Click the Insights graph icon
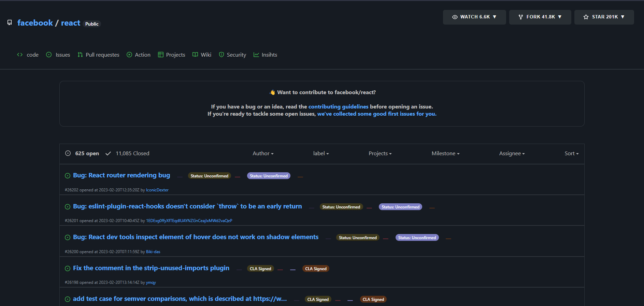 click(x=256, y=55)
